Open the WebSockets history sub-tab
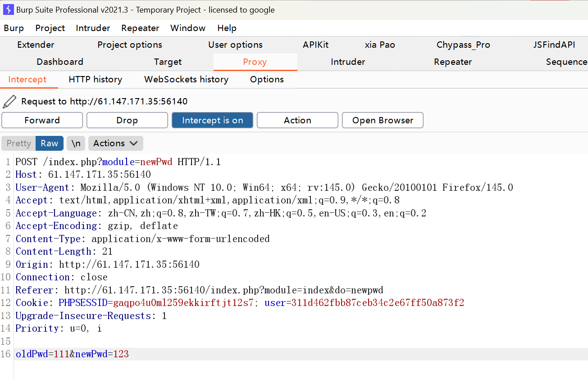Viewport: 588px width, 378px height. [186, 79]
